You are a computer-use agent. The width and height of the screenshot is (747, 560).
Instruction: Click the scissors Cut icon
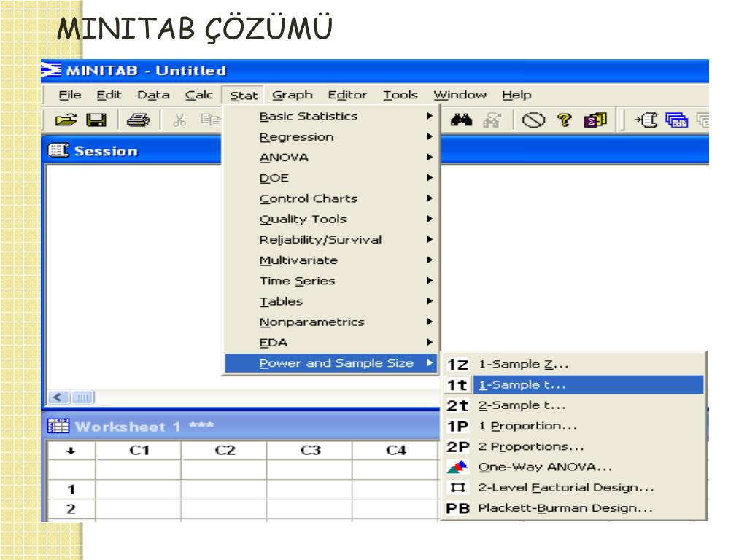[179, 120]
